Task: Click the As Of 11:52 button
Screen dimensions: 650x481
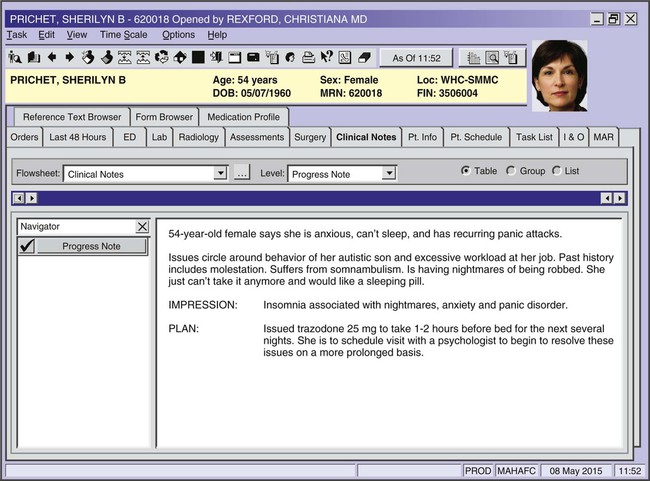Action: (415, 58)
